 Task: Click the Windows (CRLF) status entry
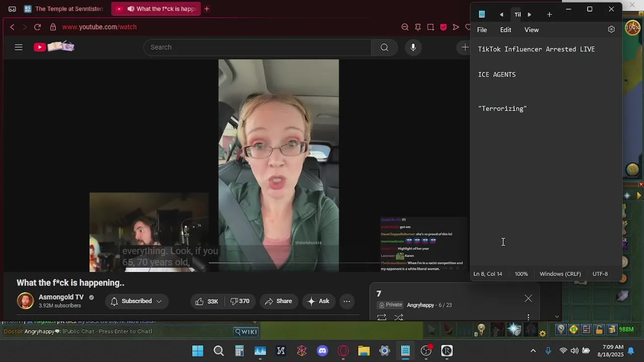(x=560, y=274)
